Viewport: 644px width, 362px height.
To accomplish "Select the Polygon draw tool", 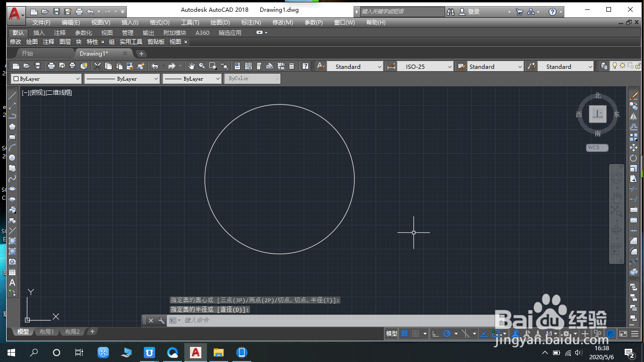I will pyautogui.click(x=12, y=126).
